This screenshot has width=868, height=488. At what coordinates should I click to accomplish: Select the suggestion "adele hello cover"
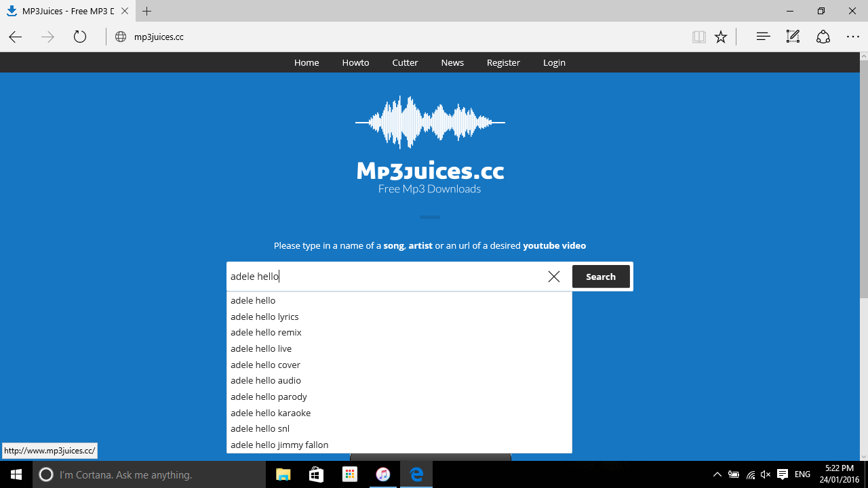click(x=399, y=365)
